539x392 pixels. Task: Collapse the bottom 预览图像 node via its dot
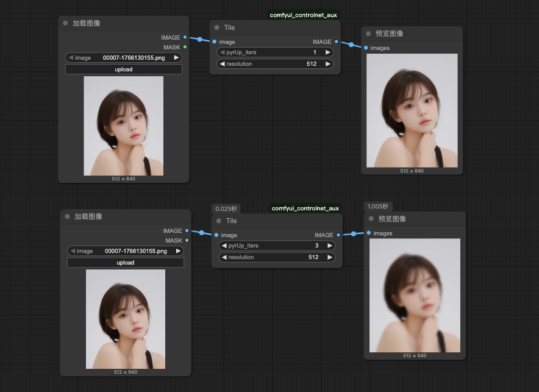pyautogui.click(x=371, y=219)
